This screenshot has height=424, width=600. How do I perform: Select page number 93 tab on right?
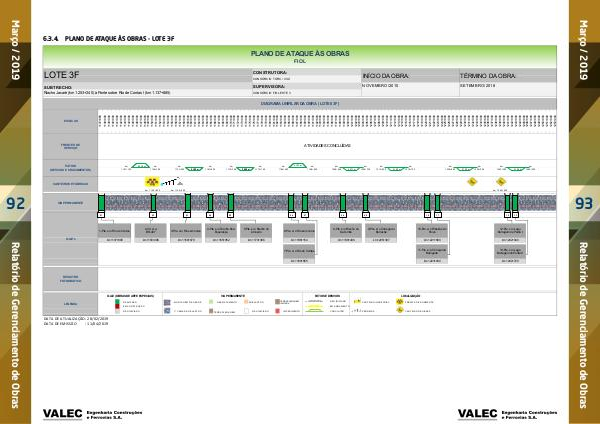click(x=583, y=204)
